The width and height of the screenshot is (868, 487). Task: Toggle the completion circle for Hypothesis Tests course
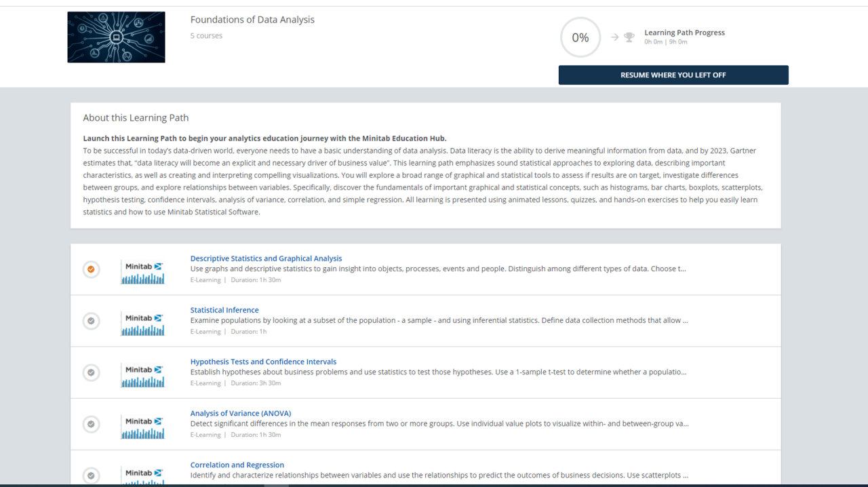tap(91, 372)
